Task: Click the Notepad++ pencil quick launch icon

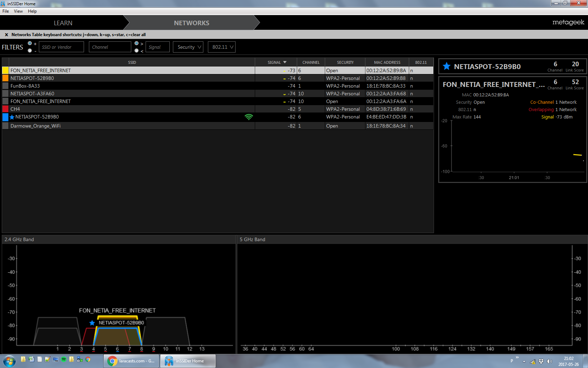Action: point(48,359)
